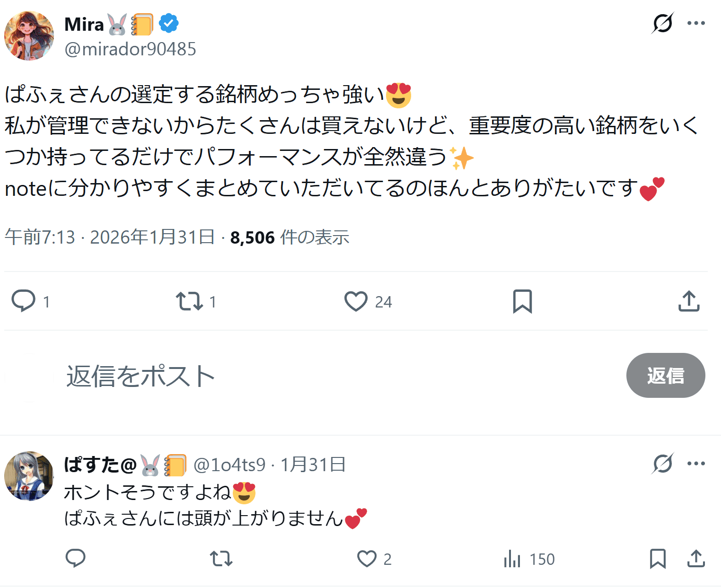Open ぱすた's profile avatar picture

tap(29, 476)
